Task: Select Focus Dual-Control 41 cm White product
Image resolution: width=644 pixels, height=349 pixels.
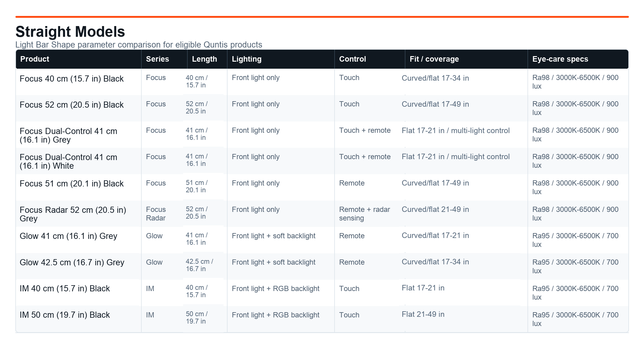Action: 68,162
